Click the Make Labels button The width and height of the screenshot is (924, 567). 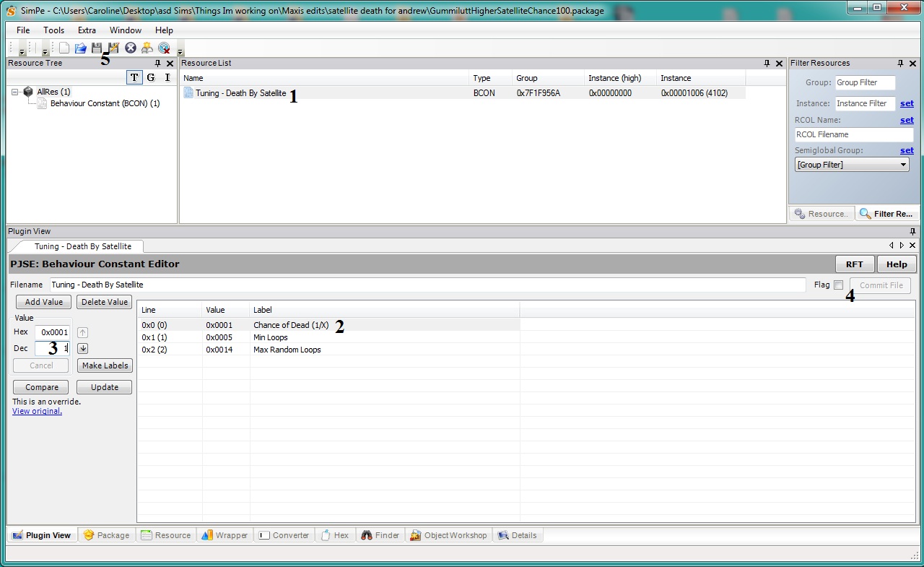105,365
